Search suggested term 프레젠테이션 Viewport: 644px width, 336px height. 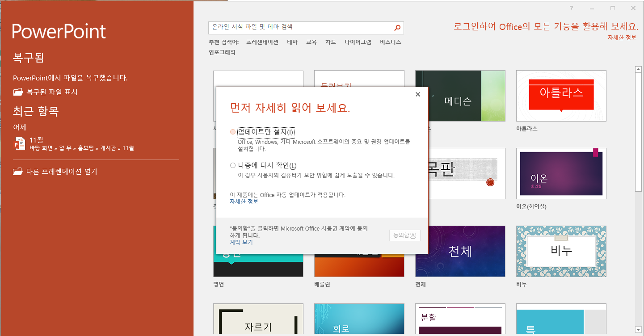262,42
